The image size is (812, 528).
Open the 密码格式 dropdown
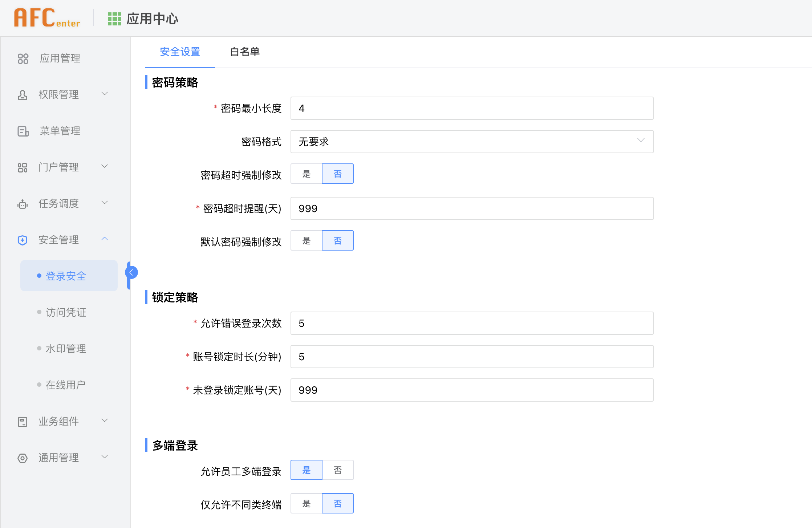pos(471,142)
